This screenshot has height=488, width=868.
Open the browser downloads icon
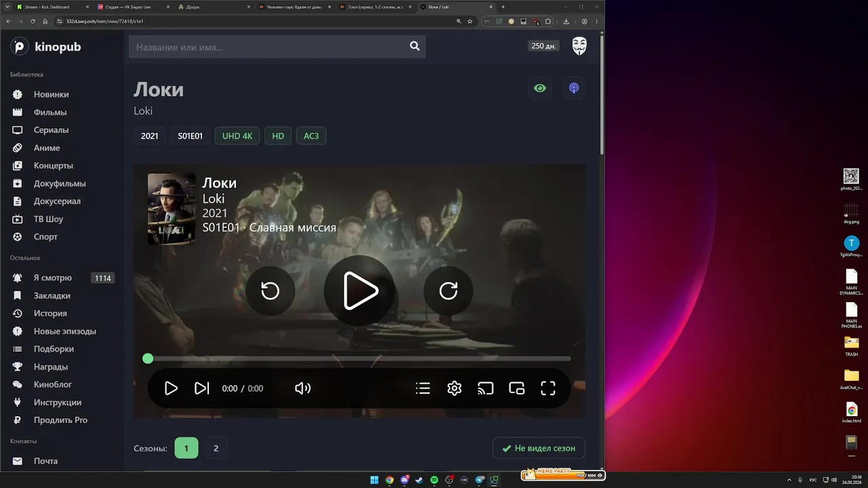point(566,21)
